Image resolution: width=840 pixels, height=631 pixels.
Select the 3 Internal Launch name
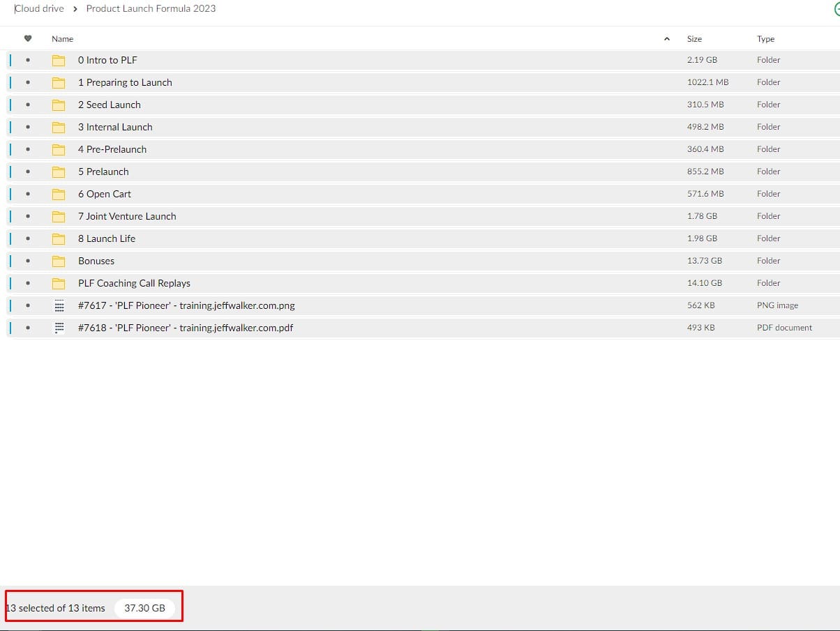tap(115, 127)
